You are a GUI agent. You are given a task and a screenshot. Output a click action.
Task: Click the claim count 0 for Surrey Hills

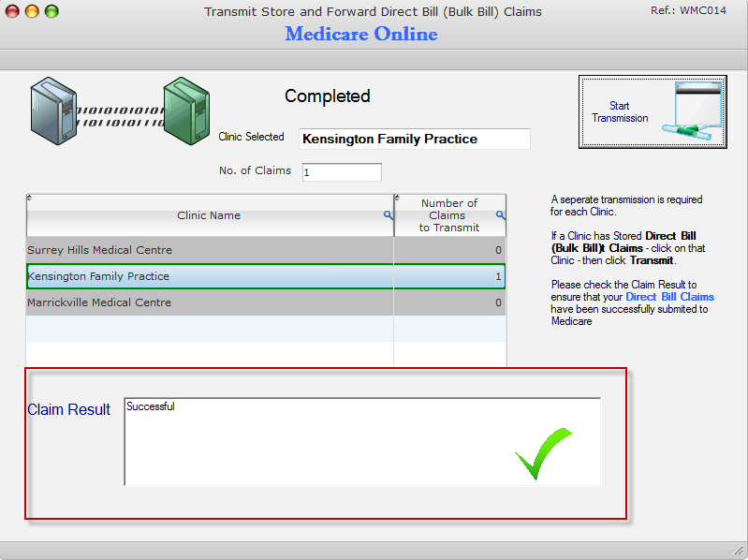click(x=498, y=250)
